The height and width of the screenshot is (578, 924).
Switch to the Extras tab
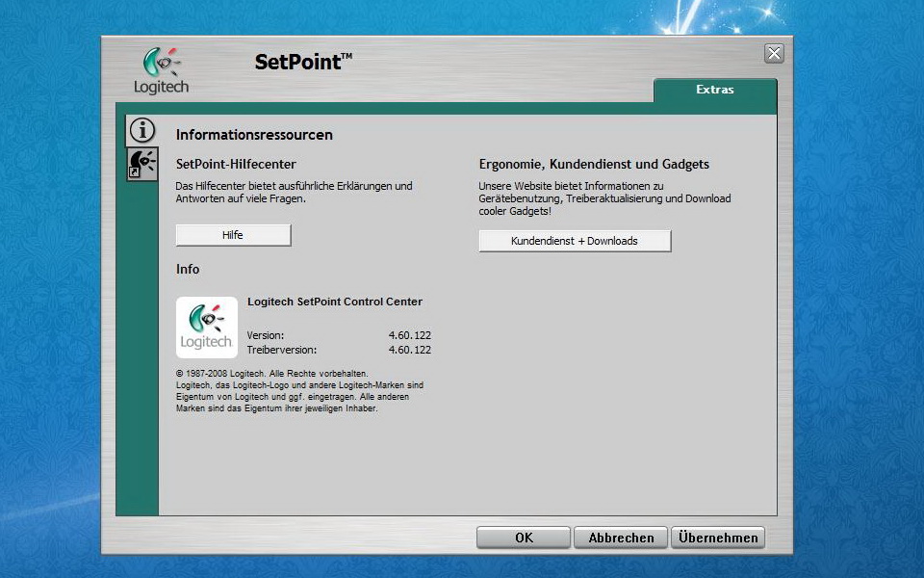(715, 90)
